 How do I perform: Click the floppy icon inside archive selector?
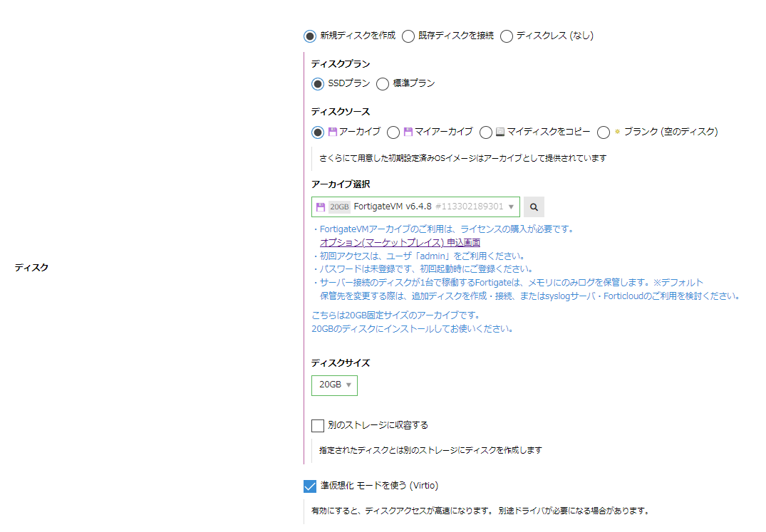(321, 207)
